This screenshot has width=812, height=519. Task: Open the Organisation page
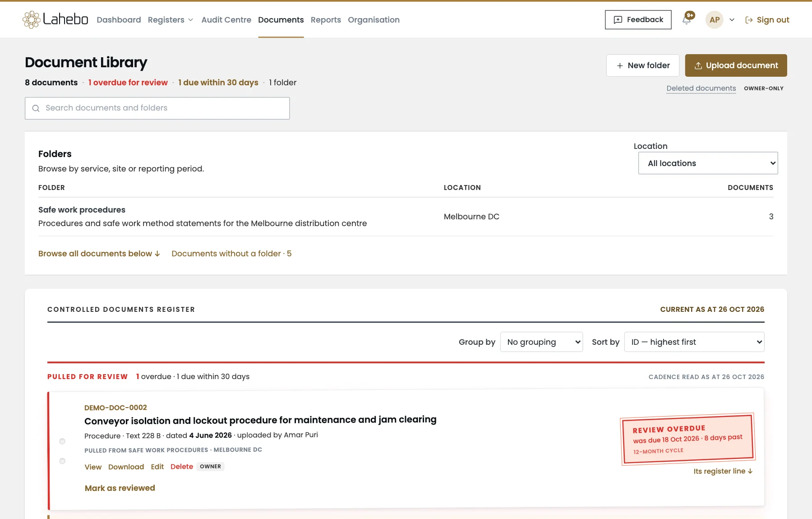pyautogui.click(x=374, y=19)
